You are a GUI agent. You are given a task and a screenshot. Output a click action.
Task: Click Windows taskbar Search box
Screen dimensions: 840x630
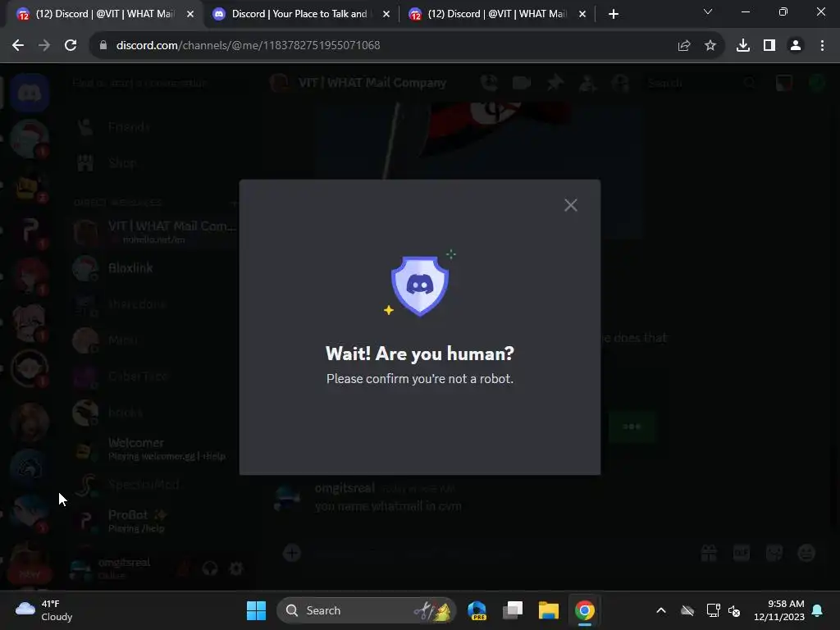coord(367,610)
